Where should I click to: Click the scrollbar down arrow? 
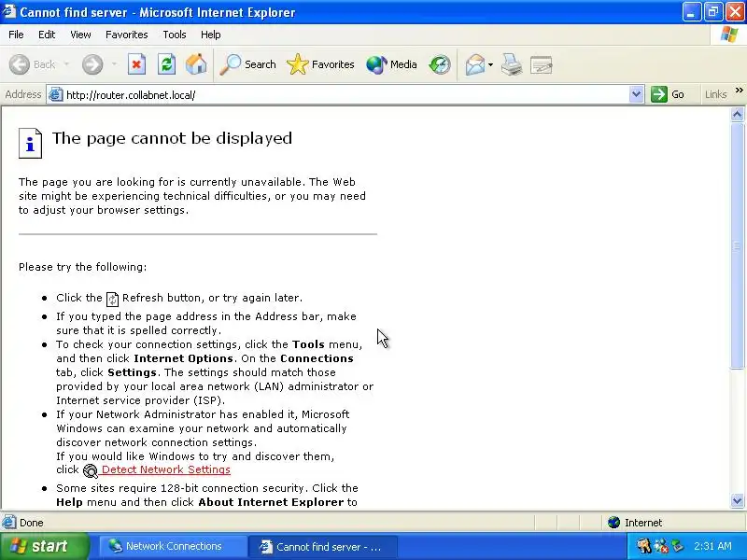pyautogui.click(x=737, y=500)
